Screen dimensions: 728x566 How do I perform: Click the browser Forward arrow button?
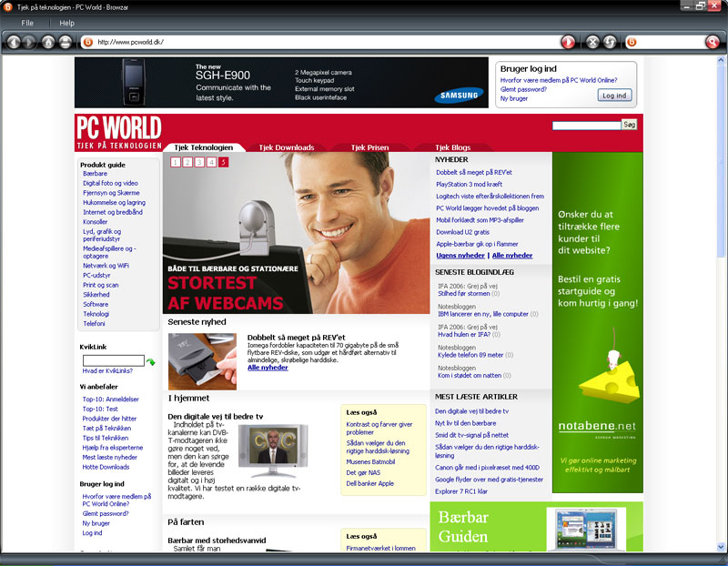pos(30,42)
